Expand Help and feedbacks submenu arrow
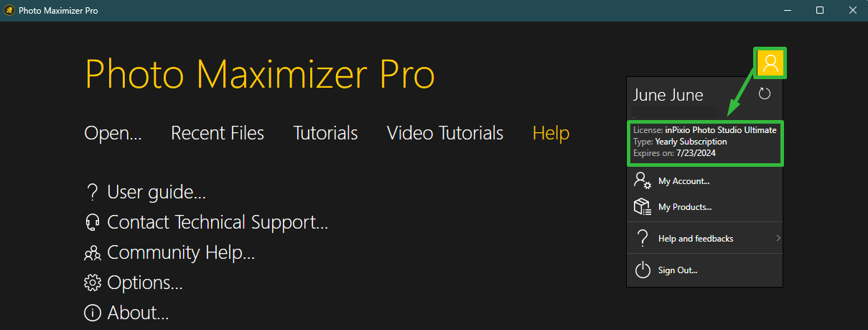Image resolution: width=868 pixels, height=330 pixels. point(778,238)
